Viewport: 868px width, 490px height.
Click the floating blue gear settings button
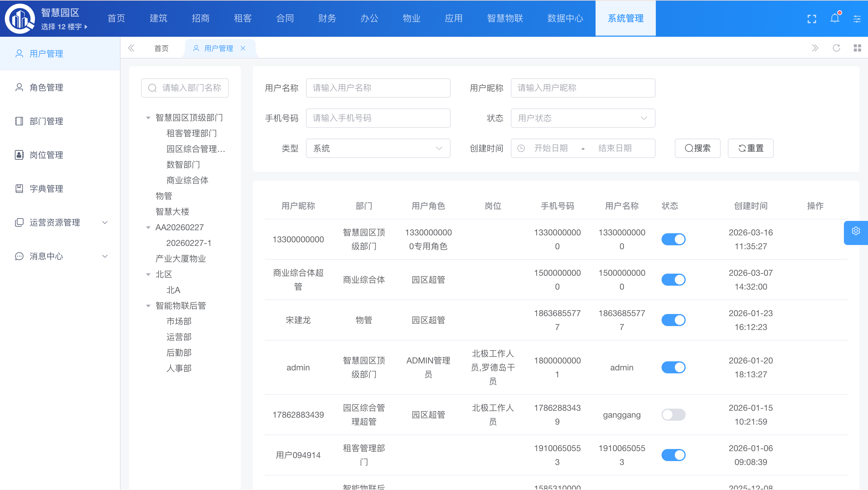856,231
